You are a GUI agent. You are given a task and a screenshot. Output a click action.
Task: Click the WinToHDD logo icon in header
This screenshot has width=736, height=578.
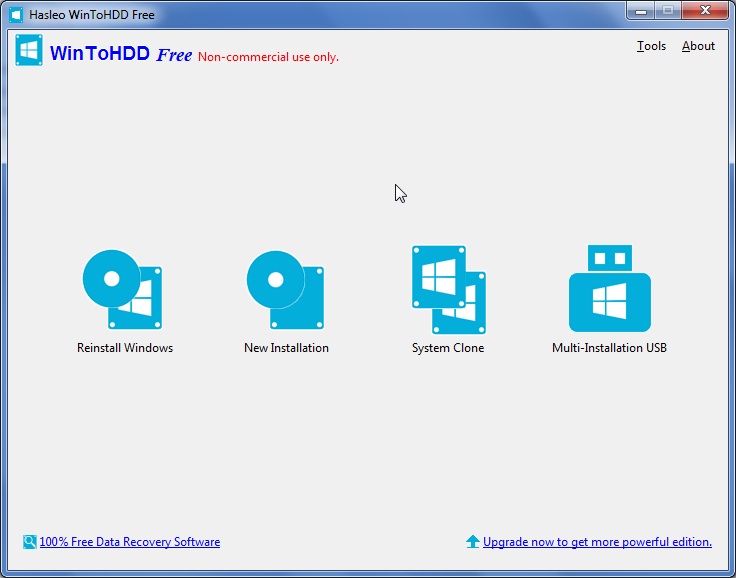pos(29,50)
